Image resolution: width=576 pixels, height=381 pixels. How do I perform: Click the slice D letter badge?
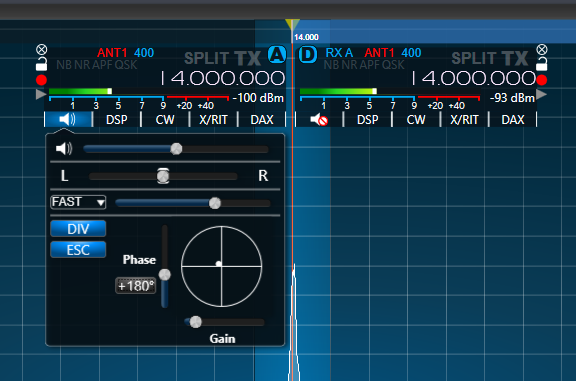[x=307, y=55]
